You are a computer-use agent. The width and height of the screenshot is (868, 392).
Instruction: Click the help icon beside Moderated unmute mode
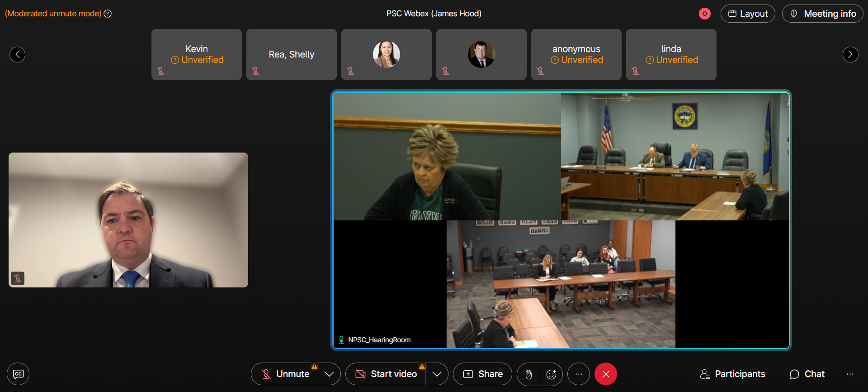pyautogui.click(x=108, y=14)
